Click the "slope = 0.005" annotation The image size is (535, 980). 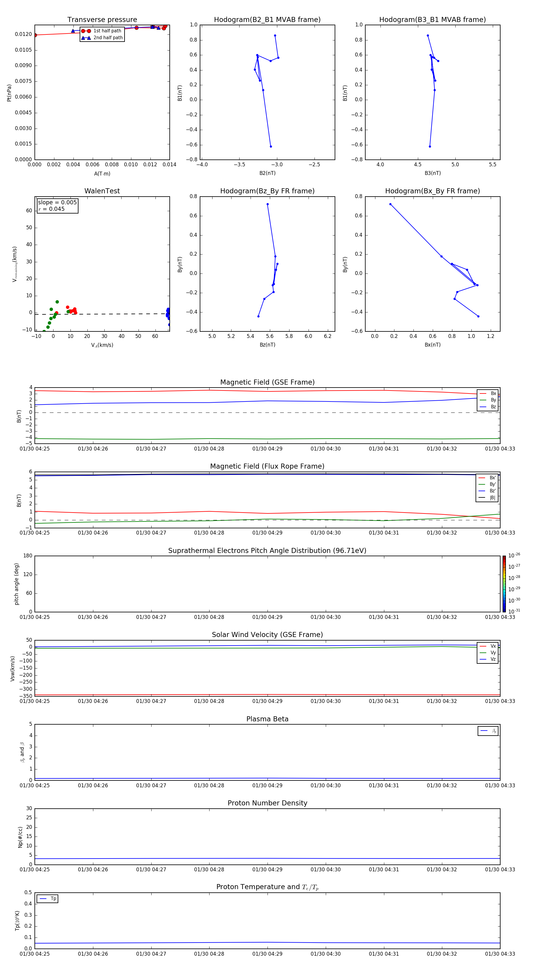click(57, 203)
